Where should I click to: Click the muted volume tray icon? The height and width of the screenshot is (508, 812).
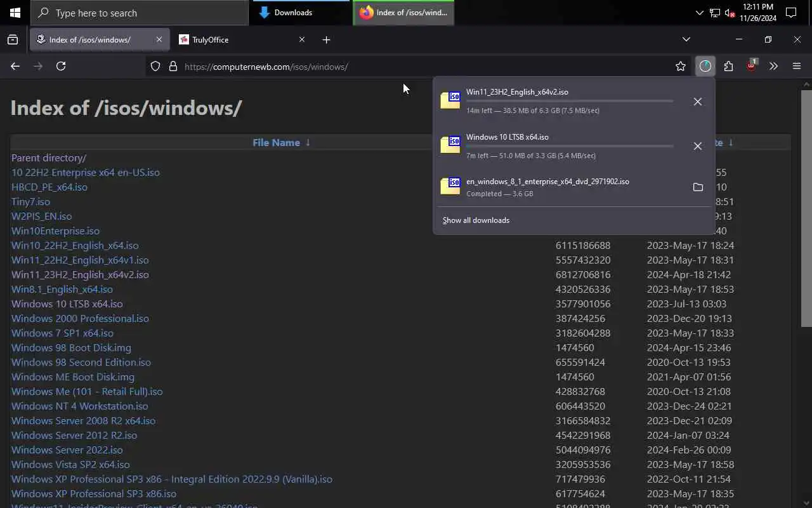coord(730,13)
